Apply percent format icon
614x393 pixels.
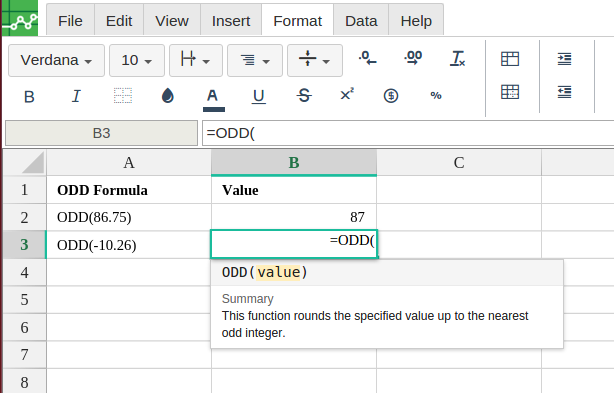click(x=436, y=96)
